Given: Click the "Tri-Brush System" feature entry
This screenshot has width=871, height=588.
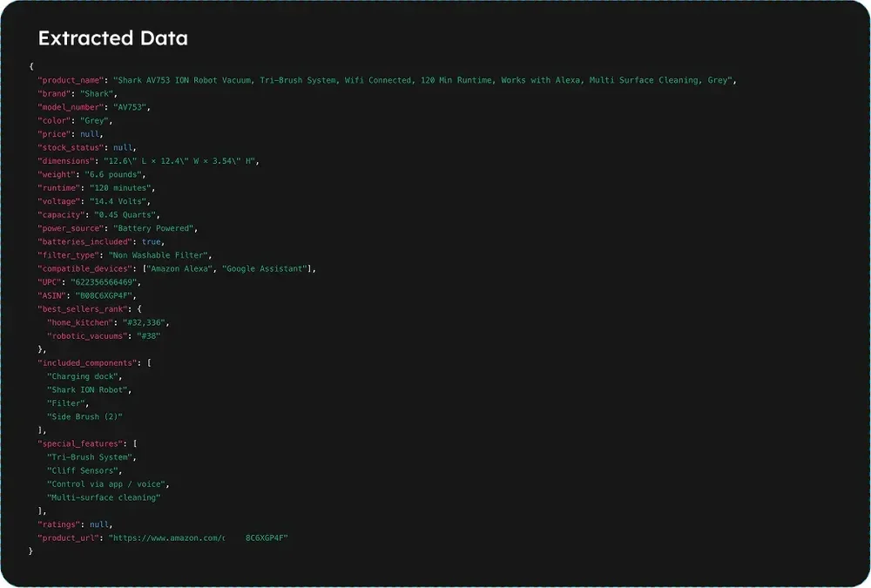Looking at the screenshot, I should point(90,457).
